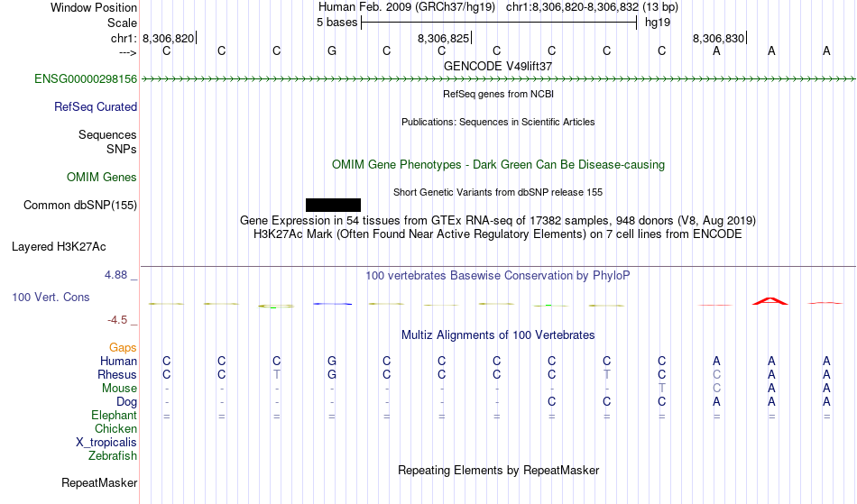Image resolution: width=857 pixels, height=504 pixels.
Task: Click the ENSG00000298156 gene arrow line
Action: [496, 79]
